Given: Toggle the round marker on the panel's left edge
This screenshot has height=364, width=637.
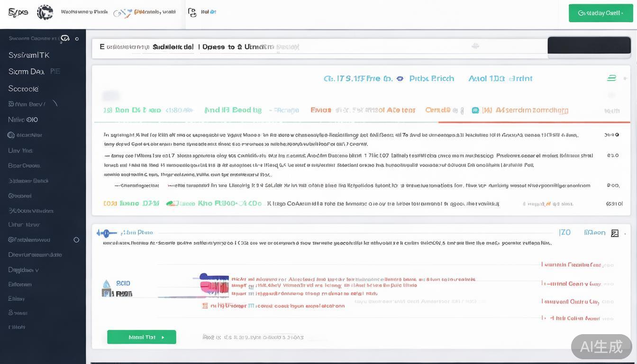Looking at the screenshot, I should pyautogui.click(x=106, y=232).
